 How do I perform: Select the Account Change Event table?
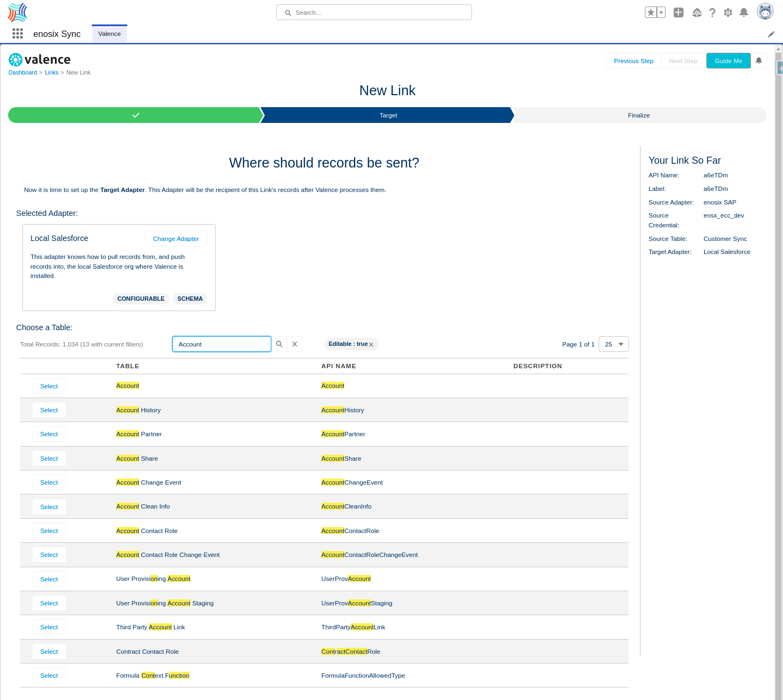49,482
